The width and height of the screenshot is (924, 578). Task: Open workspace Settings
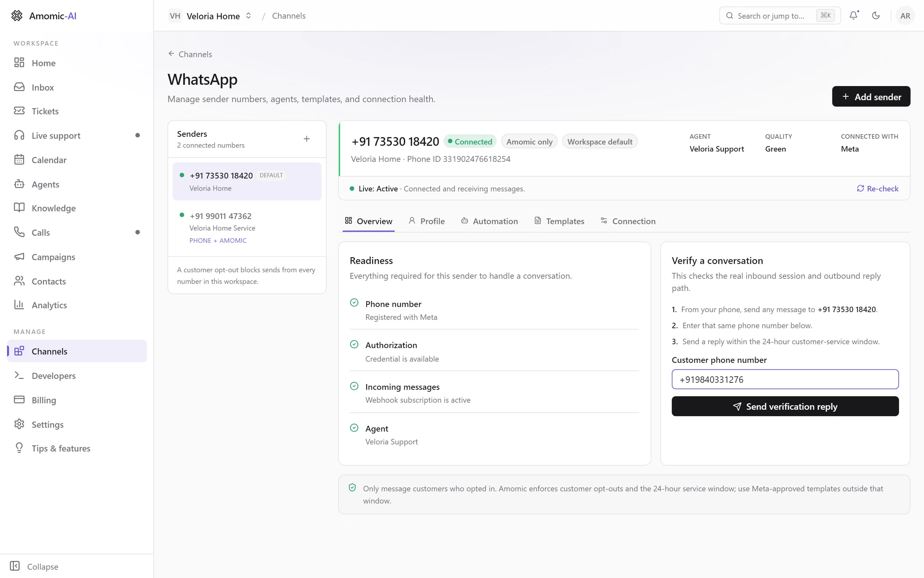77,424
